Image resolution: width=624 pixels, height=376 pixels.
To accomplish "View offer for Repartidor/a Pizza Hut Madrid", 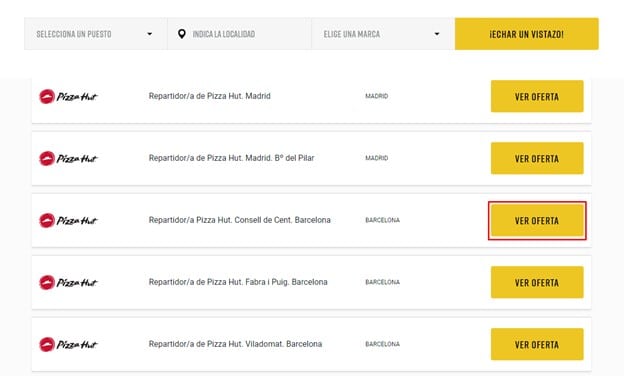I will coord(537,96).
